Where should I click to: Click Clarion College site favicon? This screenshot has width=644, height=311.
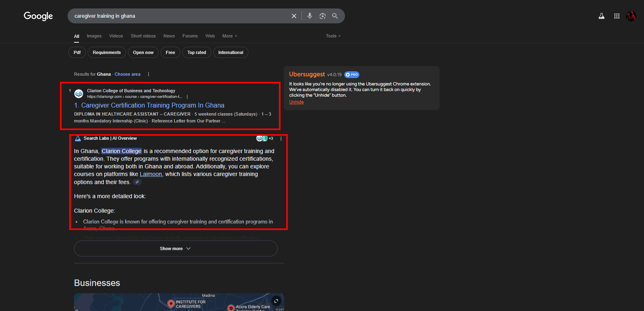click(79, 93)
